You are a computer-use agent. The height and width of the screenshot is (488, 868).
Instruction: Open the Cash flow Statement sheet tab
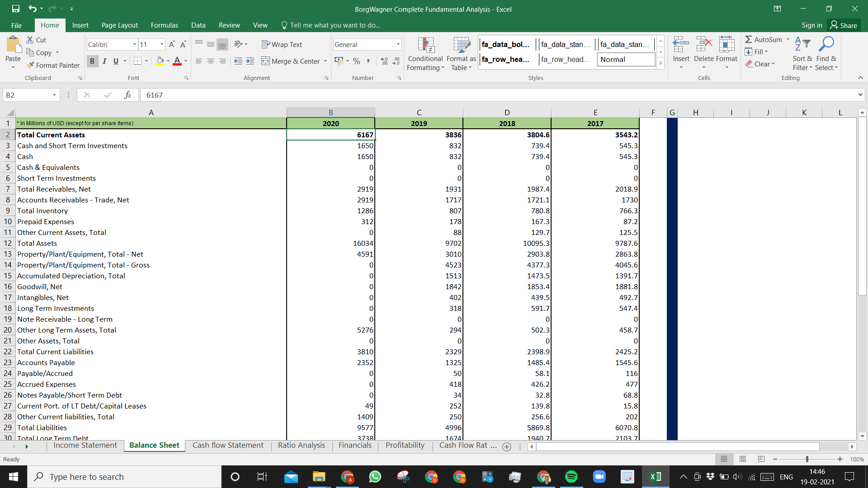[228, 446]
